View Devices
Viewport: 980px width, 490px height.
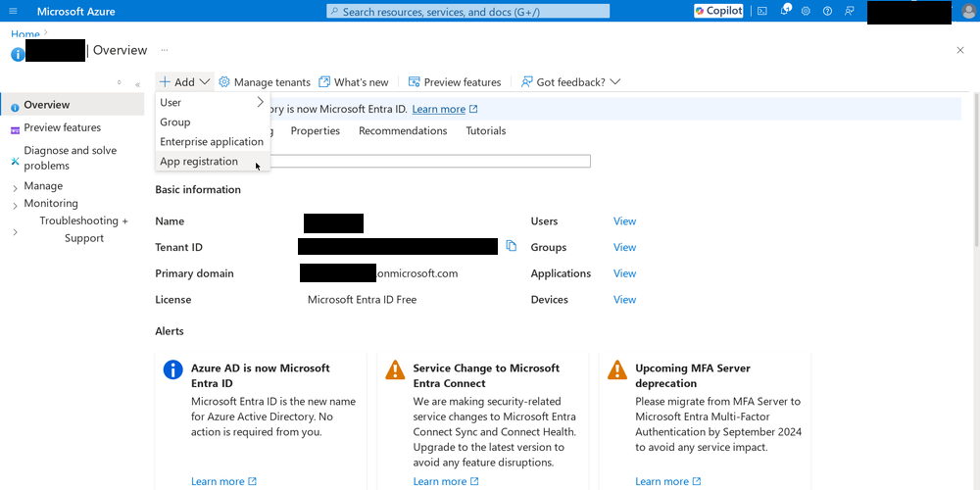[x=624, y=300]
